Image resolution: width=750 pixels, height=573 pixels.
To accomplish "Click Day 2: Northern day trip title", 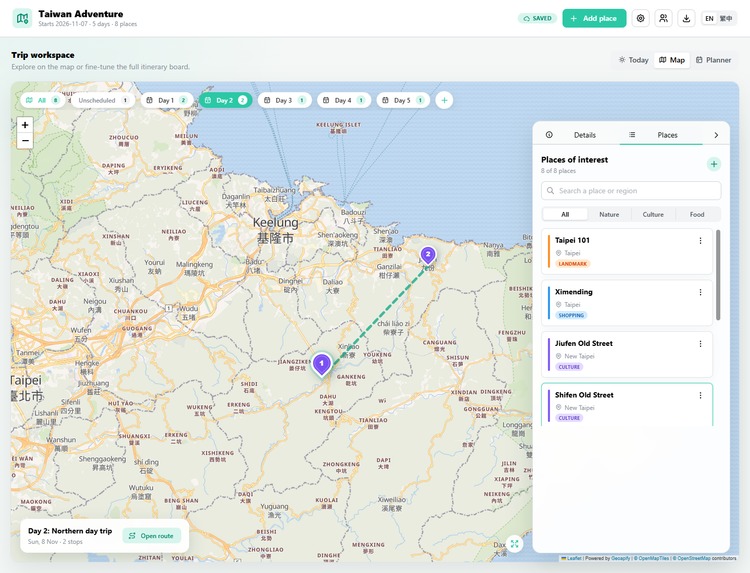I will click(70, 531).
